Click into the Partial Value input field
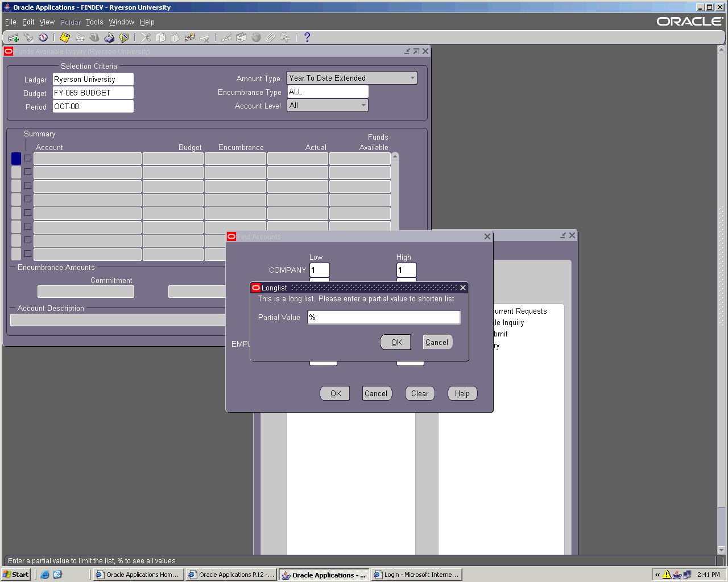Image resolution: width=728 pixels, height=582 pixels. (383, 318)
